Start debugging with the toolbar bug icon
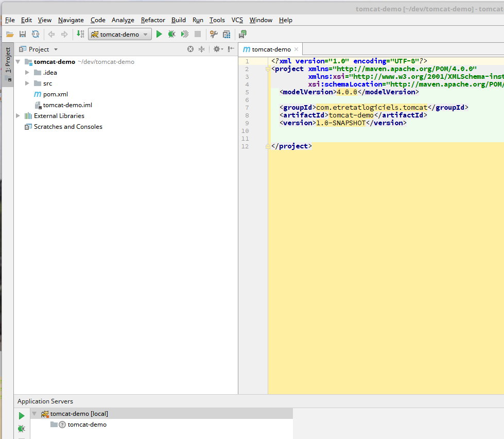504x439 pixels. point(171,34)
